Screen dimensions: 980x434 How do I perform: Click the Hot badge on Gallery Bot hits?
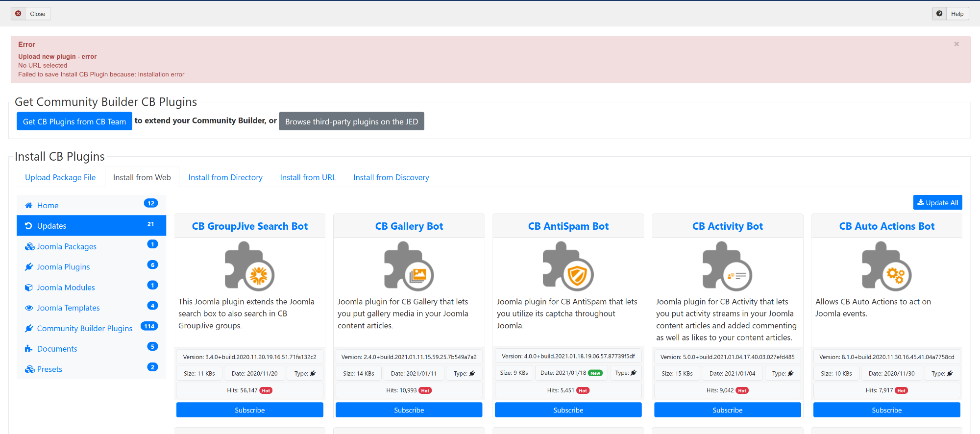(425, 390)
